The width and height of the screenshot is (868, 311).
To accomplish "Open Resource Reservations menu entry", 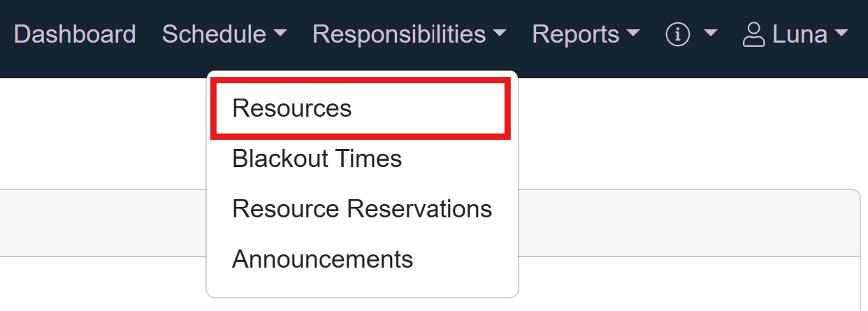I will tap(362, 209).
